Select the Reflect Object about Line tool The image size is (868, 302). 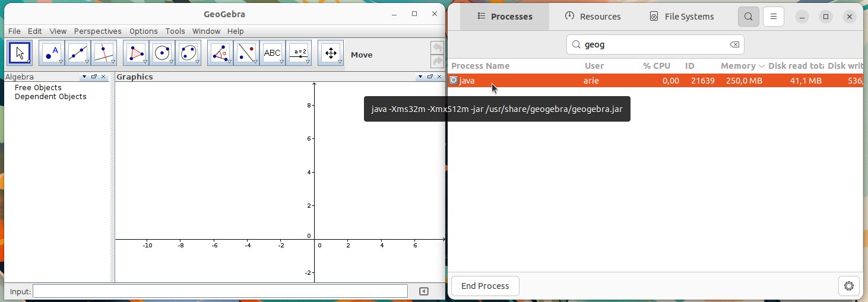(246, 53)
